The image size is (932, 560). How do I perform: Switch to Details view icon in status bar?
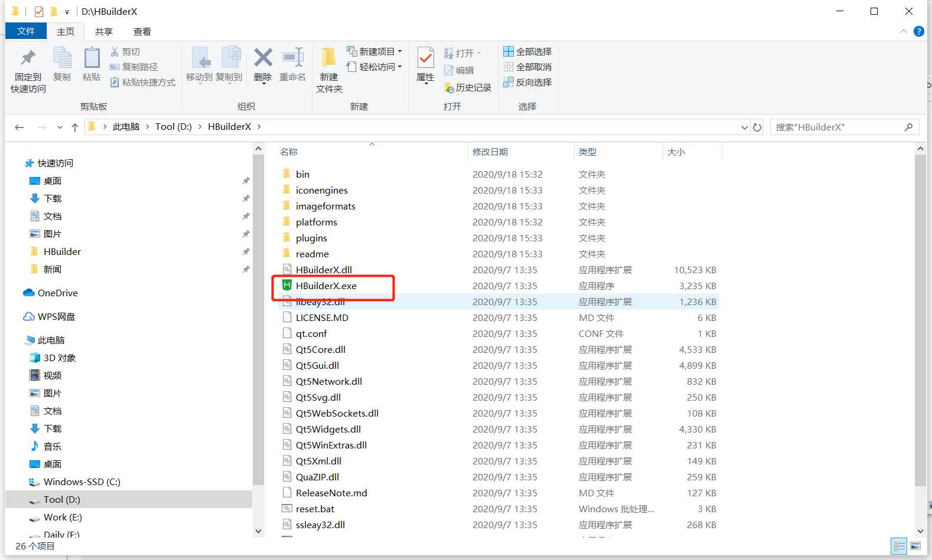pos(899,546)
